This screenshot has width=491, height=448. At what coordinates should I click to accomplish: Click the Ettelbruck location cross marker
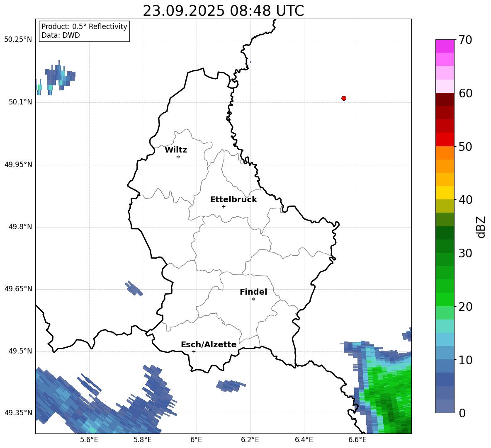point(224,206)
